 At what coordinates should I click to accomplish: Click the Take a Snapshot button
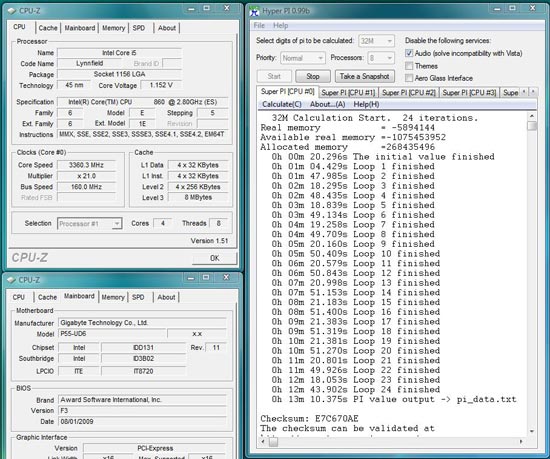pyautogui.click(x=364, y=76)
